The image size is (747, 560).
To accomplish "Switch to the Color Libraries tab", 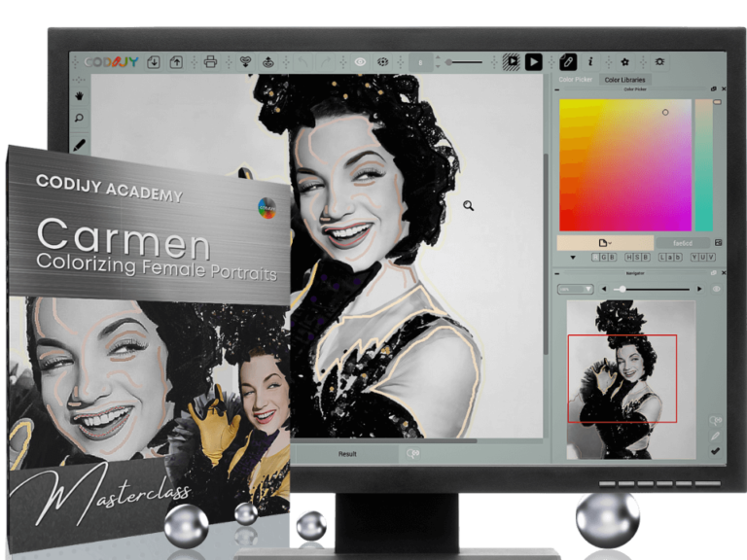I will click(x=624, y=80).
